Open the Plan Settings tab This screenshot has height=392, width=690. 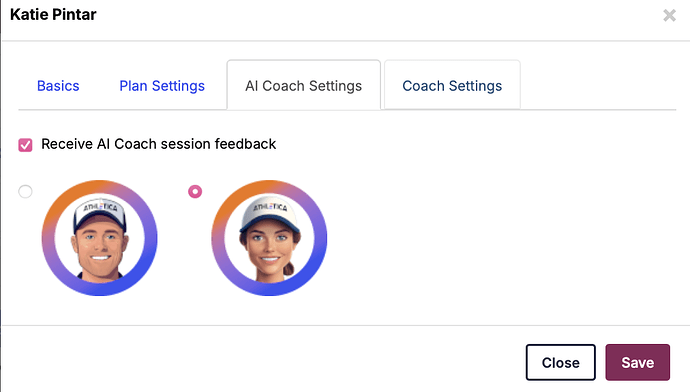pos(162,86)
